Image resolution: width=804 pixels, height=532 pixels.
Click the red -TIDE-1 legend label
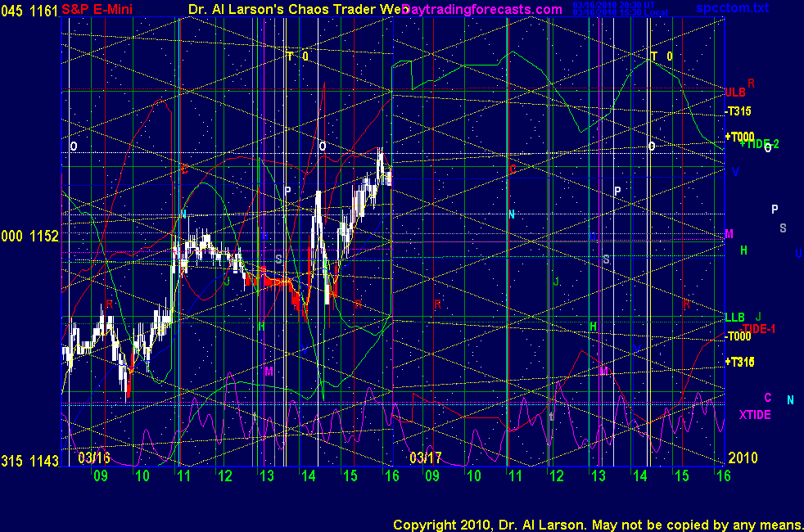757,328
